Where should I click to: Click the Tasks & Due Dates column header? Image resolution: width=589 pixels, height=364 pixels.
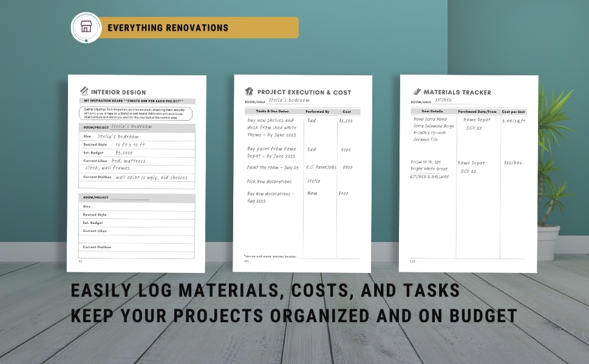point(273,112)
